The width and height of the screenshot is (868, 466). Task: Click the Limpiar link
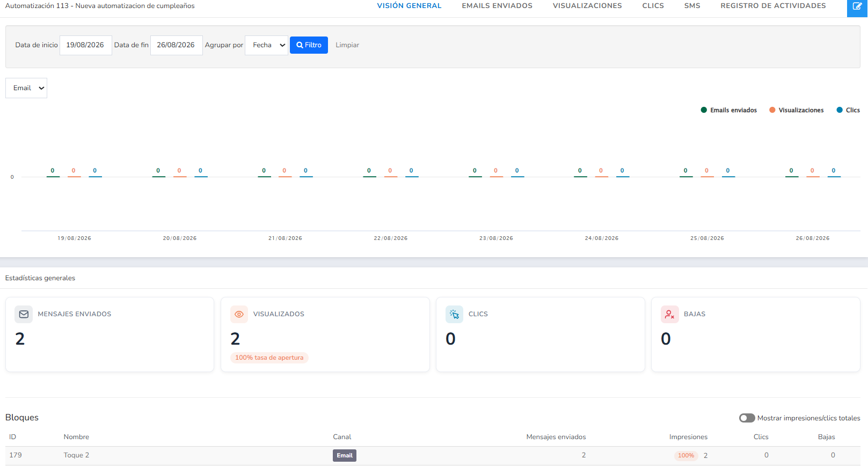(347, 45)
